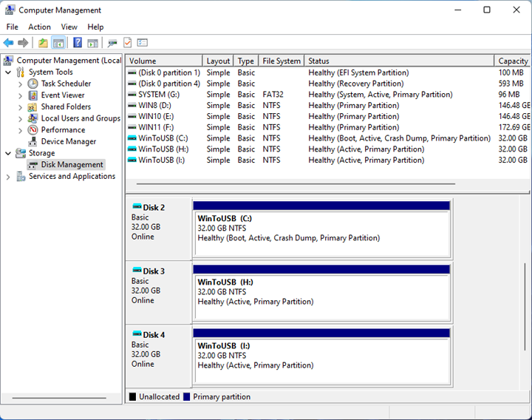The image size is (532, 420).
Task: Open Help via the question mark icon
Action: coord(78,42)
